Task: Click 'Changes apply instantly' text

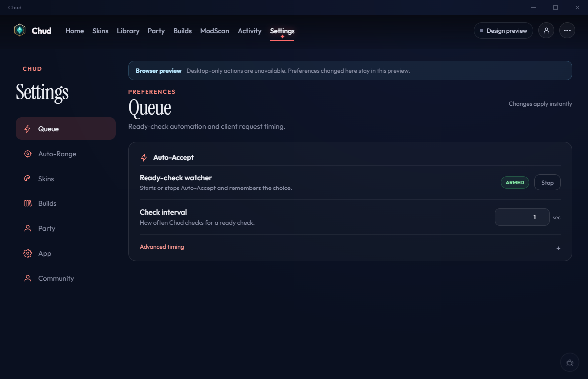Action: pyautogui.click(x=540, y=104)
